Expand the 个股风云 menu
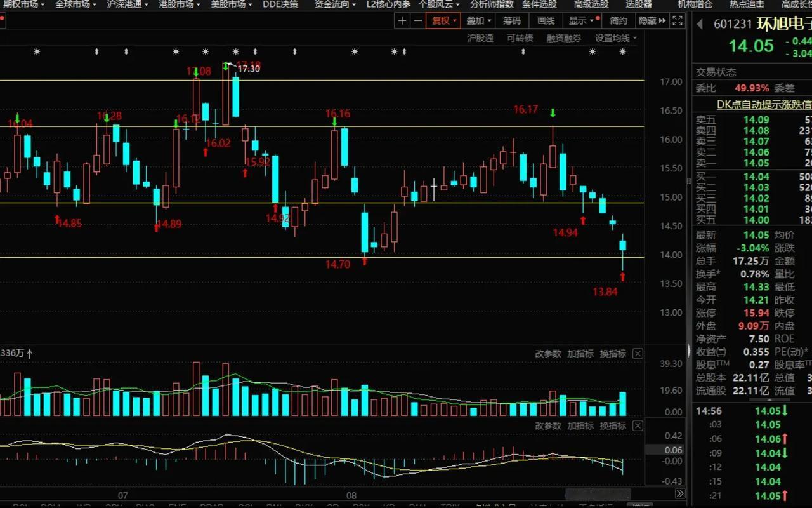 (440, 4)
